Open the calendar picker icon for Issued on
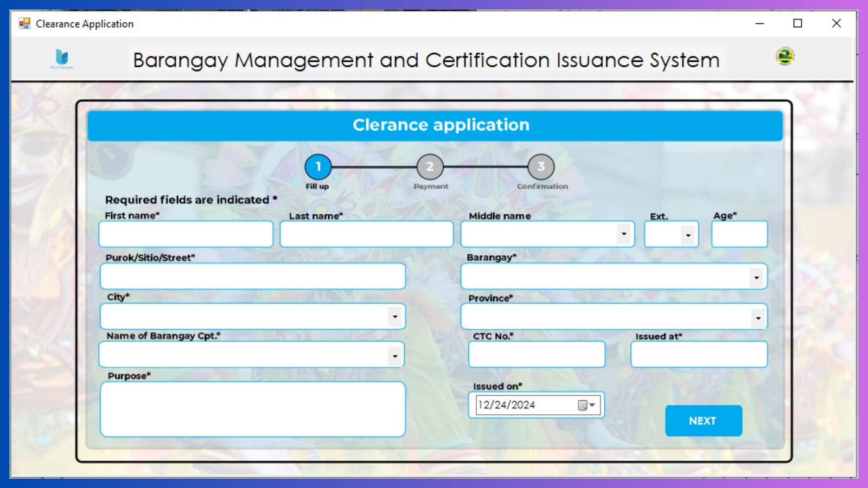Image resolution: width=868 pixels, height=488 pixels. 586,405
